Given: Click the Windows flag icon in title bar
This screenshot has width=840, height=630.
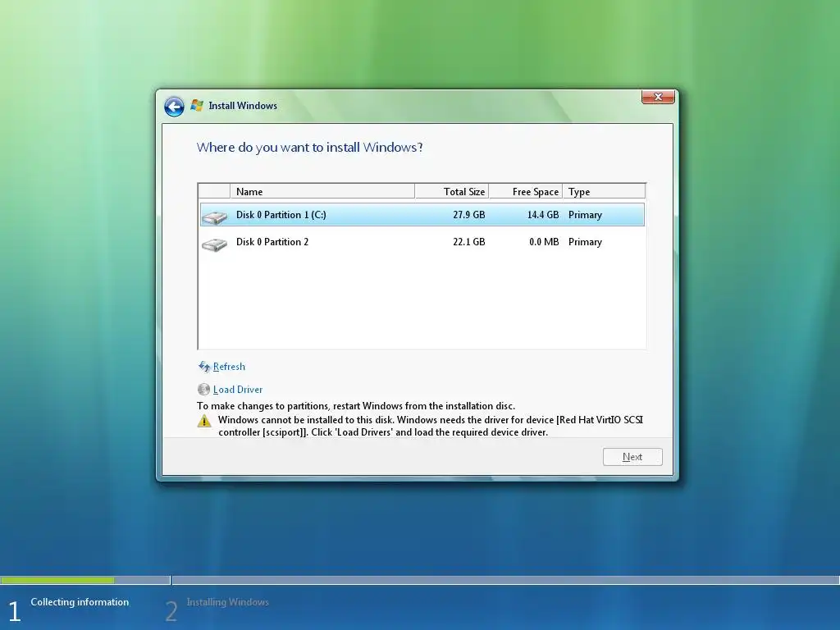Looking at the screenshot, I should point(197,106).
